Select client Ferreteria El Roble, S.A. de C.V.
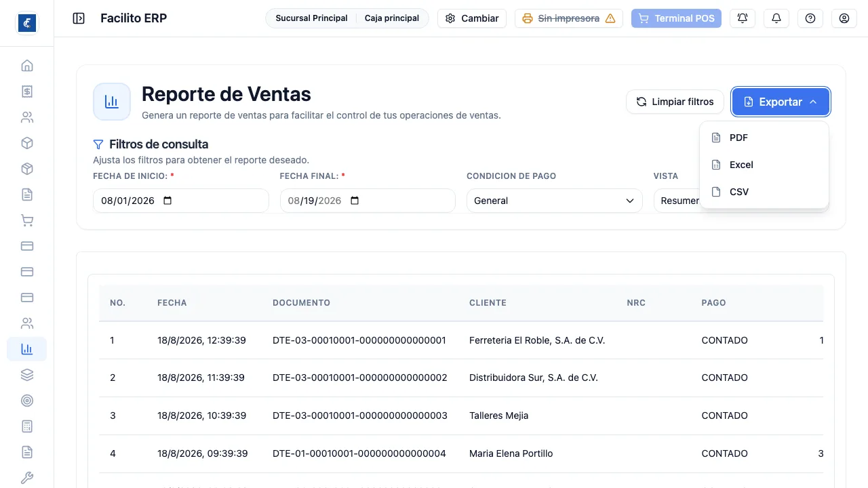The height and width of the screenshot is (488, 868). click(537, 340)
